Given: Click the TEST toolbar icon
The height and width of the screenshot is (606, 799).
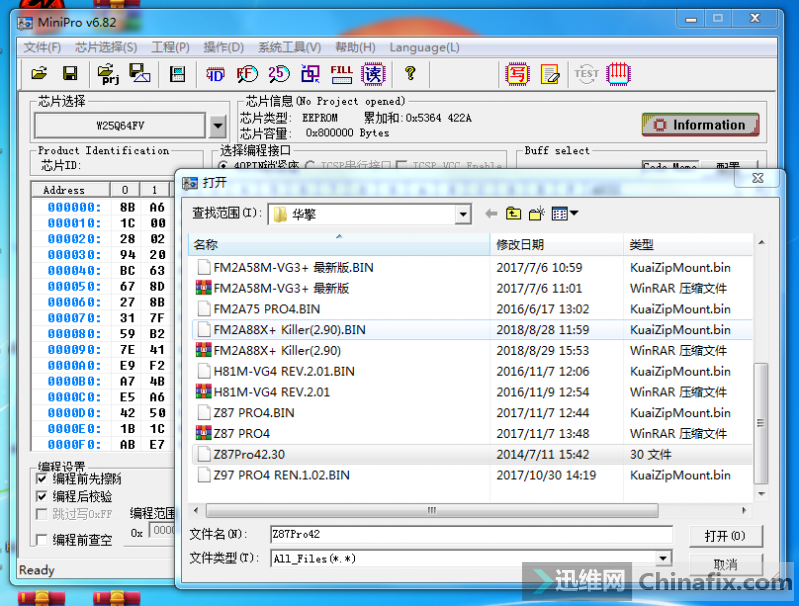Looking at the screenshot, I should click(x=587, y=74).
